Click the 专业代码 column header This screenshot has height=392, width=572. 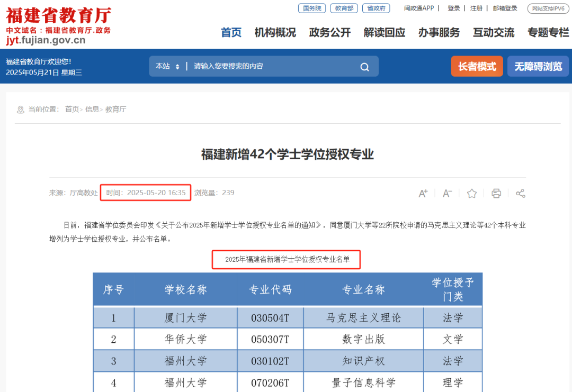270,289
